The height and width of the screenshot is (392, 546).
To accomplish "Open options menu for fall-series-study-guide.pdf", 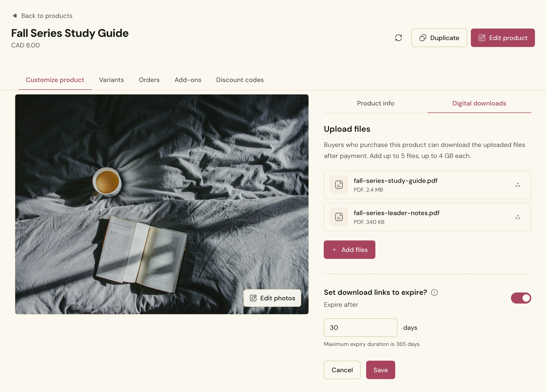I will point(518,185).
